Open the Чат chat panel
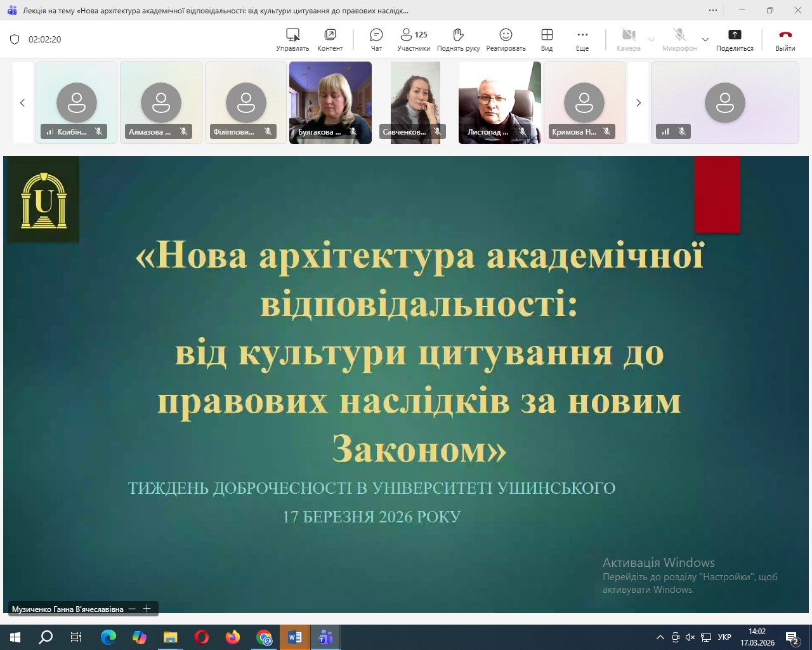Screen dimensions: 812x650 click(x=376, y=39)
